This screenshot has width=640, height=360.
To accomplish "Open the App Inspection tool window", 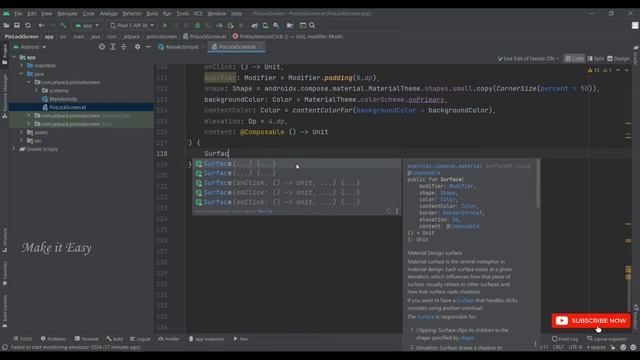I will pyautogui.click(x=207, y=339).
